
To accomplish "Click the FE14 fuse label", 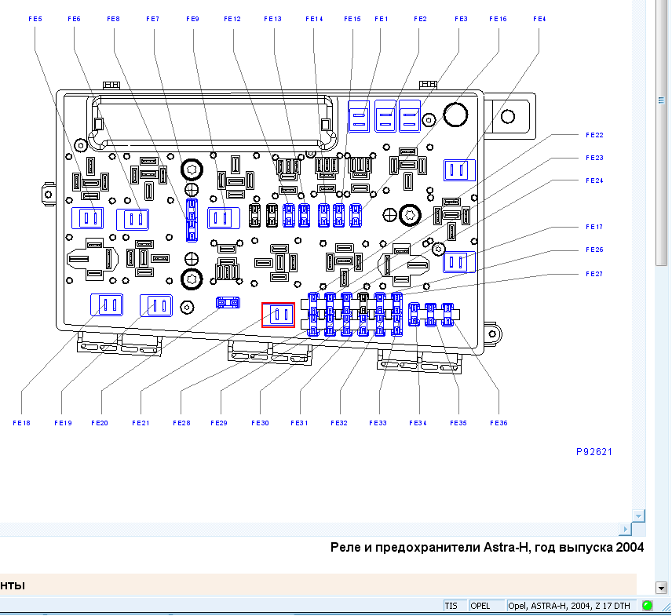I will [x=314, y=19].
